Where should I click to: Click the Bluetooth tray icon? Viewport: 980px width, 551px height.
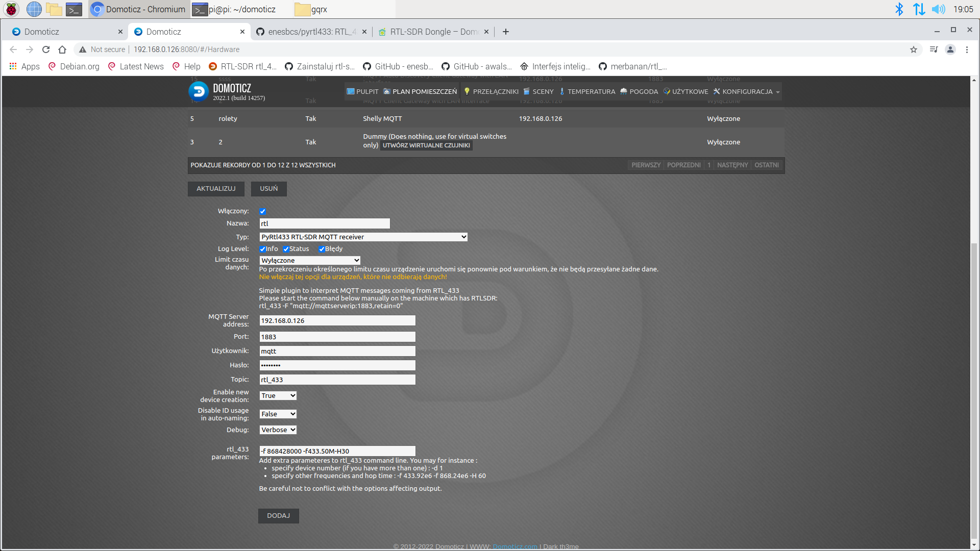pos(899,9)
